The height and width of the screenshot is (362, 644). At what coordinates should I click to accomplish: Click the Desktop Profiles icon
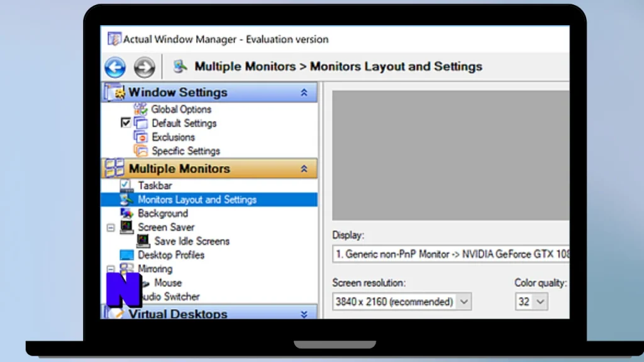pyautogui.click(x=126, y=255)
